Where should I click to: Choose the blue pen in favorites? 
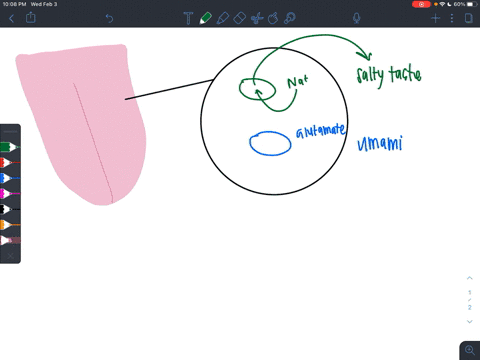10,178
